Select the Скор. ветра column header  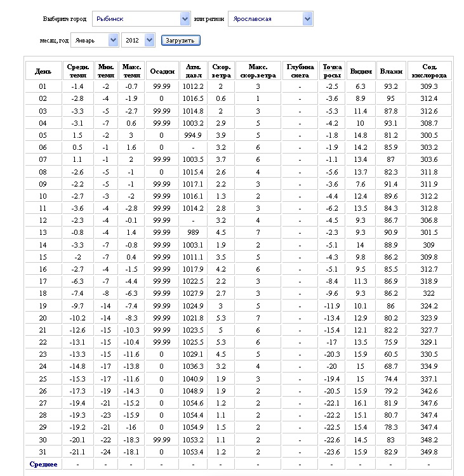coord(221,71)
